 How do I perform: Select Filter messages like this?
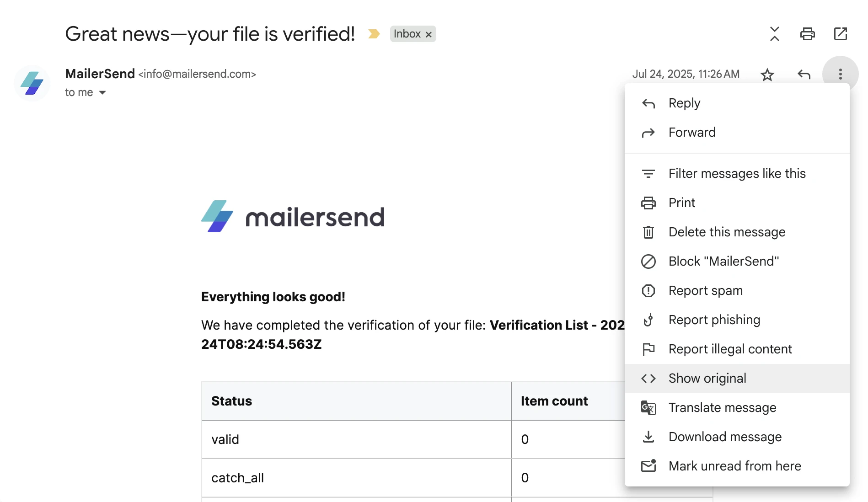(x=737, y=174)
